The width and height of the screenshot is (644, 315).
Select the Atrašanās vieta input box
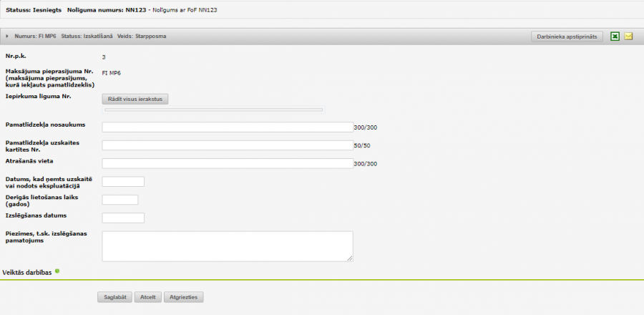pos(228,163)
